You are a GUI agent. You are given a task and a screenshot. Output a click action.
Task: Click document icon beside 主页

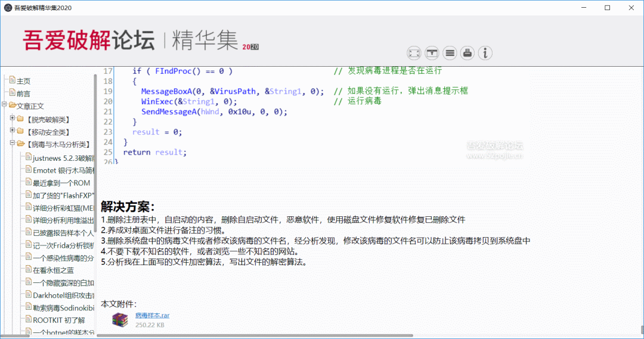tap(13, 80)
